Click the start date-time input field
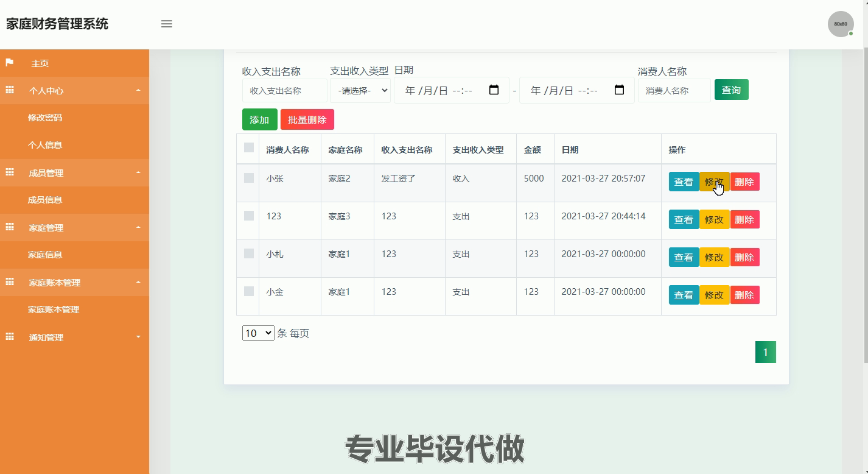 [452, 90]
